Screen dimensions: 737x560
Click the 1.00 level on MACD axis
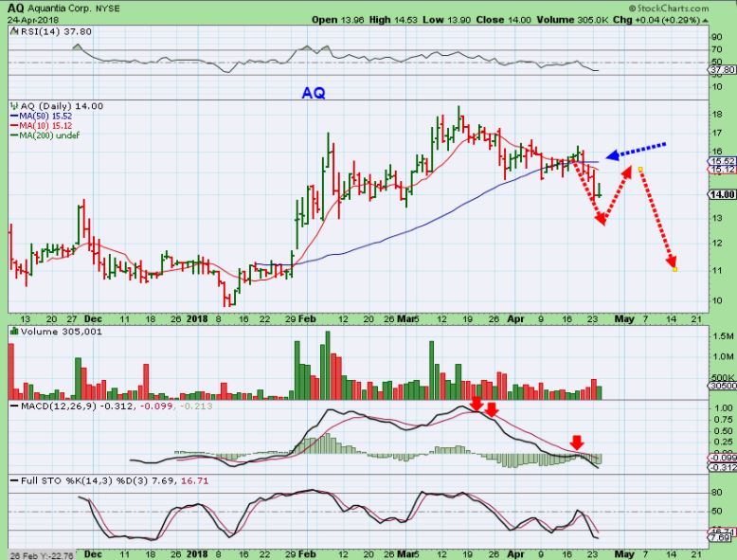click(723, 407)
